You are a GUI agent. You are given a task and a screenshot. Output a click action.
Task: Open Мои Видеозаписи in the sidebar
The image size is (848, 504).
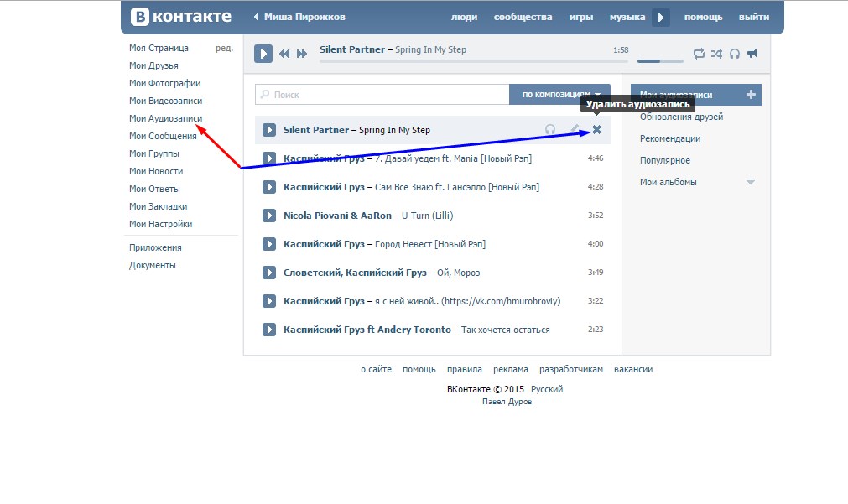click(x=165, y=101)
